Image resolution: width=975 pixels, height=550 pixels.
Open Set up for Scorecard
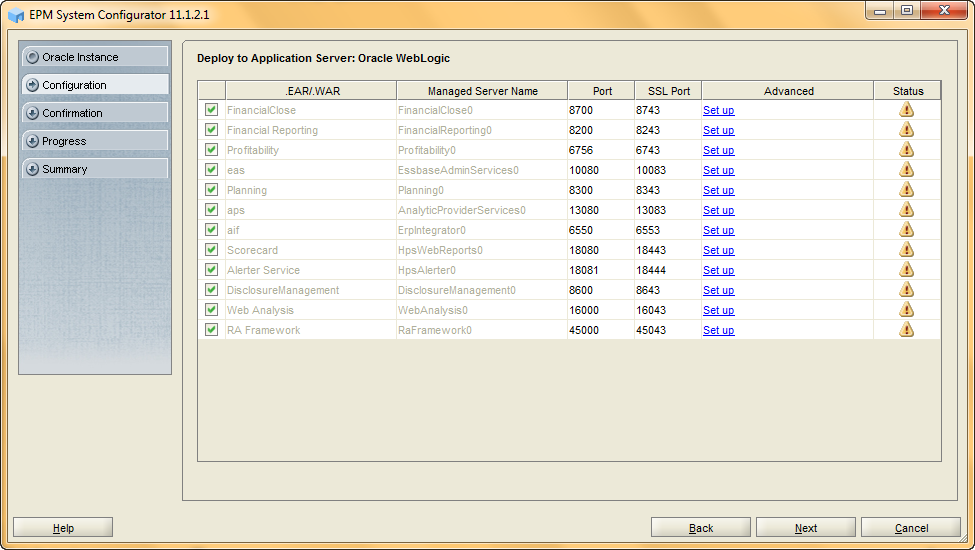point(718,250)
